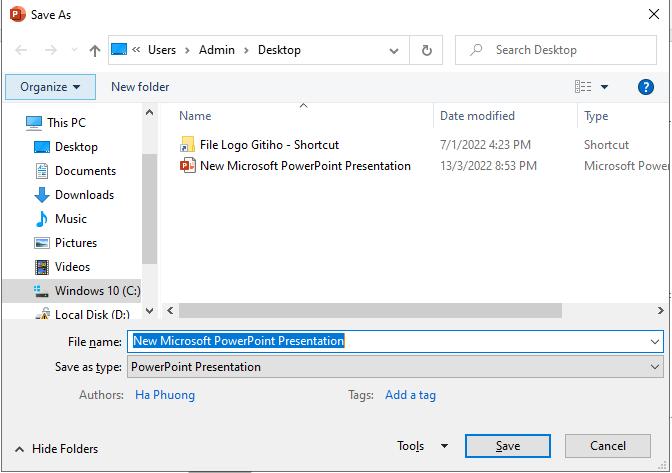
Task: Click in the File name field
Action: pyautogui.click(x=395, y=341)
